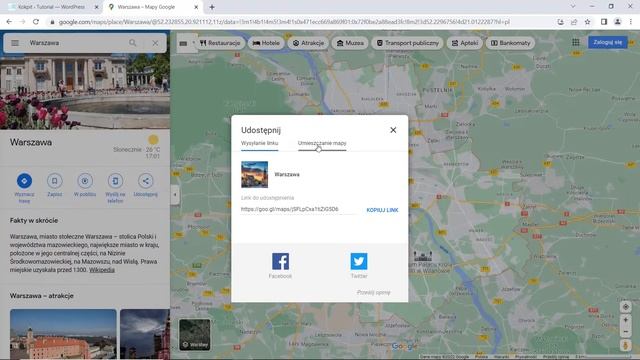Click Warszawa thumbnail in share dialog
640x360 pixels.
[x=254, y=174]
